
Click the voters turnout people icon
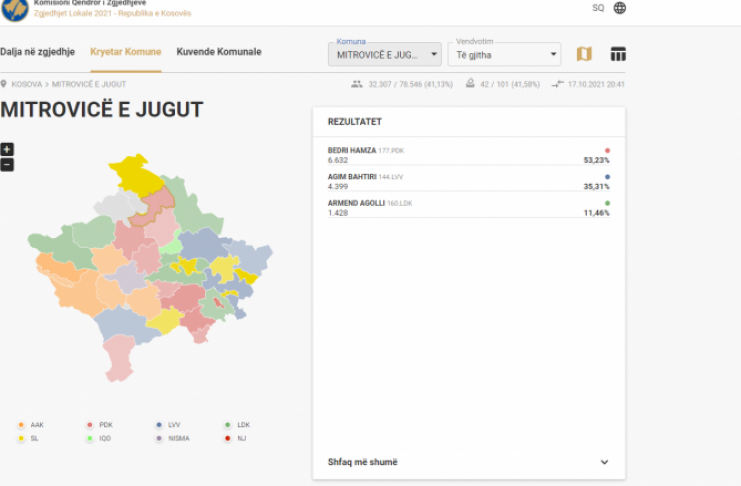(357, 84)
